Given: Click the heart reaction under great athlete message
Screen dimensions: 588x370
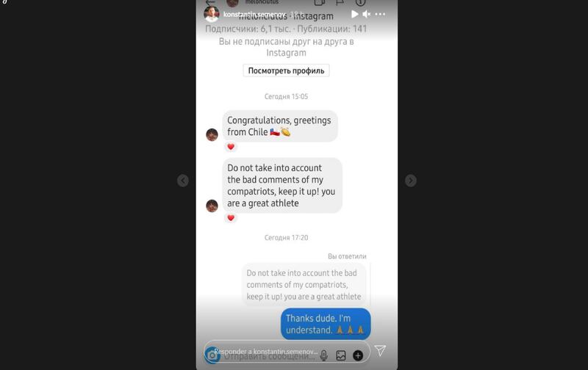Looking at the screenshot, I should pos(231,217).
